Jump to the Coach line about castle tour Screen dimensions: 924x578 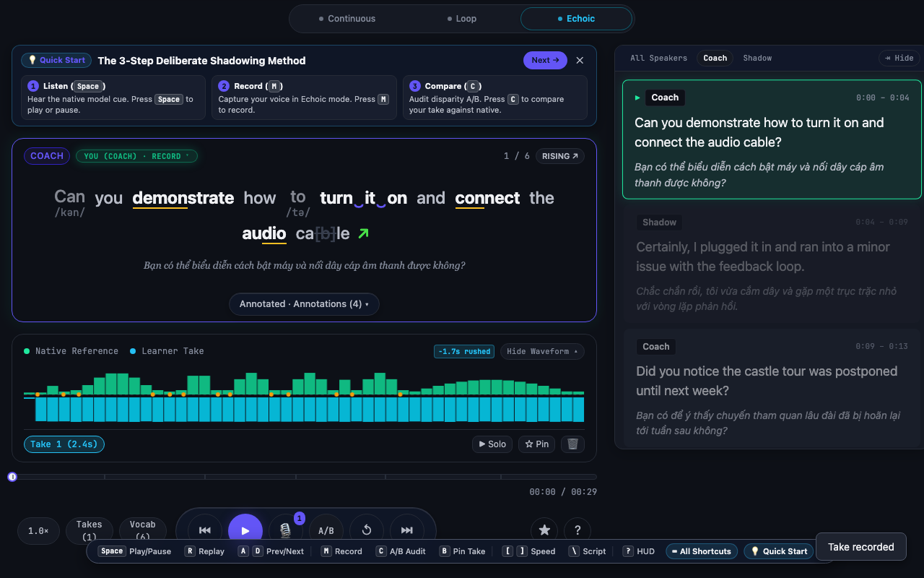tap(772, 389)
